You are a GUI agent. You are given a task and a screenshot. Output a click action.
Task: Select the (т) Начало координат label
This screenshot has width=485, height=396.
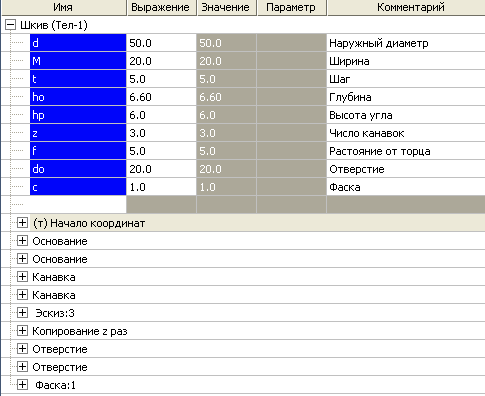[89, 223]
